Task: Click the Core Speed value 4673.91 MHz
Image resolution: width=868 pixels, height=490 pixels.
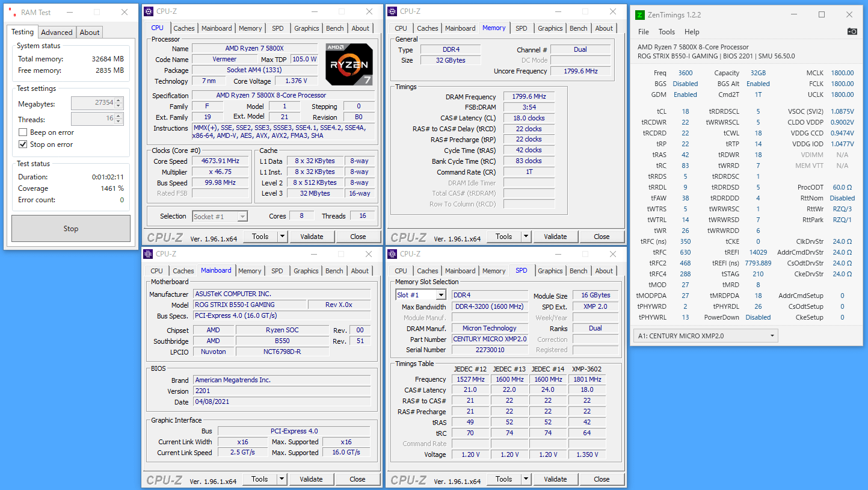Action: point(221,161)
